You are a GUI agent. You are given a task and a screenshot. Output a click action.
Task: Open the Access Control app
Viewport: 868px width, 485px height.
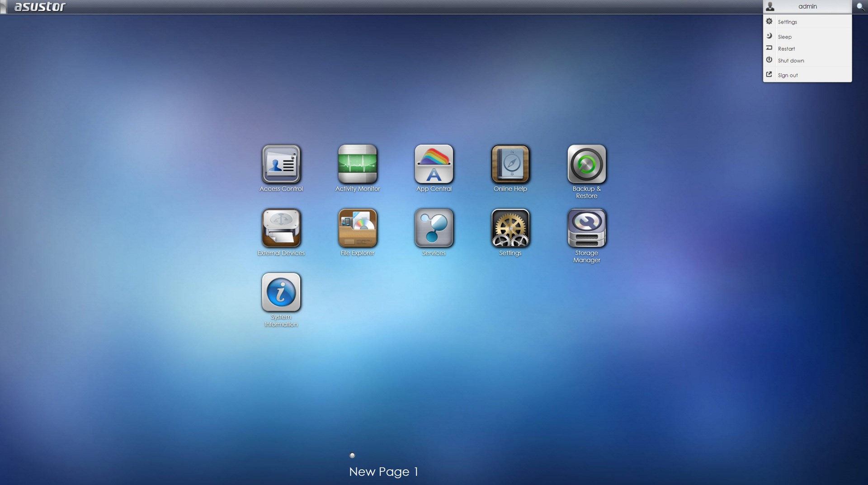[x=281, y=164]
